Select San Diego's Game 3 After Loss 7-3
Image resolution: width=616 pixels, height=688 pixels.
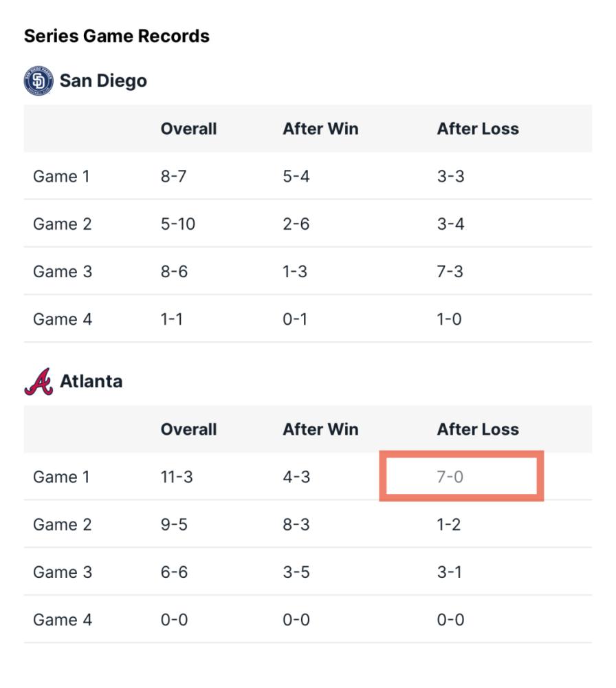coord(450,272)
